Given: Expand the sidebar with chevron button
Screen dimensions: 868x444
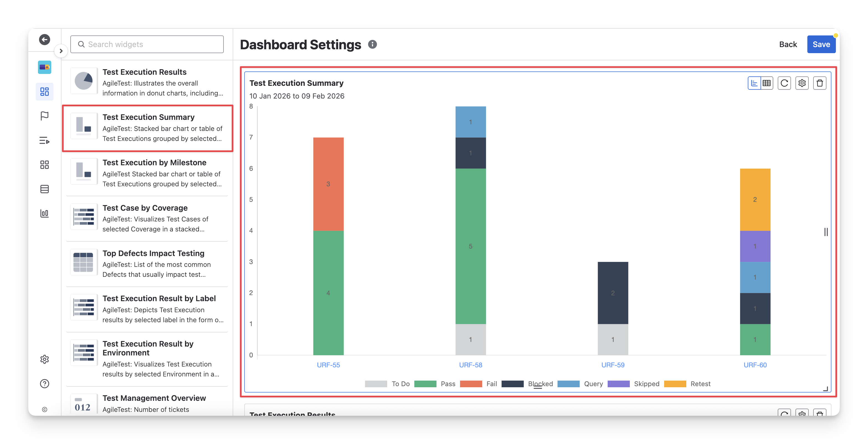Looking at the screenshot, I should point(61,51).
